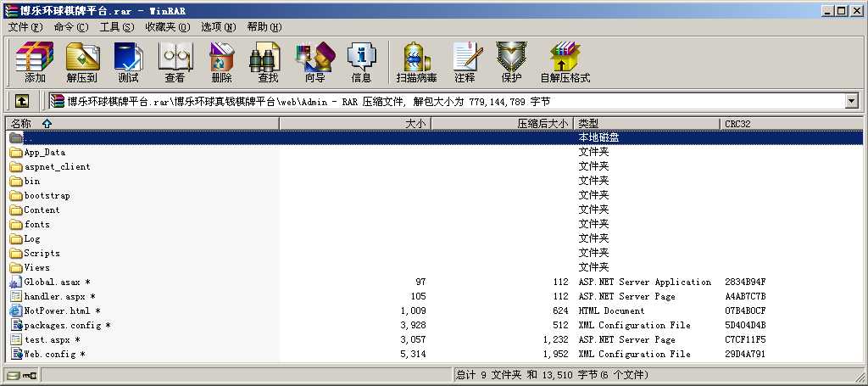
Task: Expand the archive path dropdown arrow
Action: [x=851, y=101]
